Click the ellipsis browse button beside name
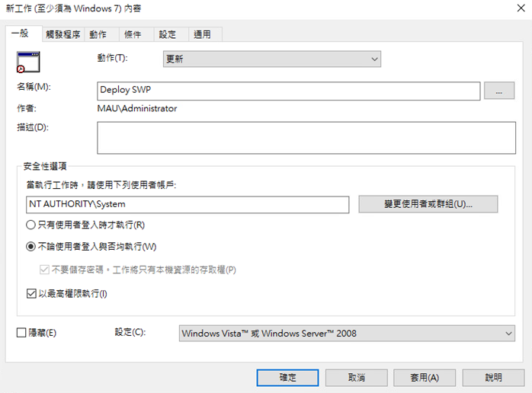Image resolution: width=532 pixels, height=393 pixels. [x=499, y=91]
